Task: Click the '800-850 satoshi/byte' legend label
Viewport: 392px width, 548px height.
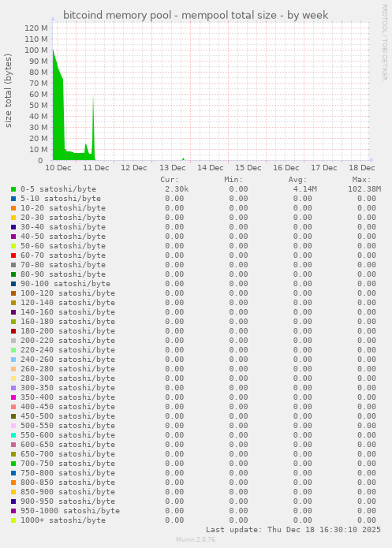Action: 68,483
